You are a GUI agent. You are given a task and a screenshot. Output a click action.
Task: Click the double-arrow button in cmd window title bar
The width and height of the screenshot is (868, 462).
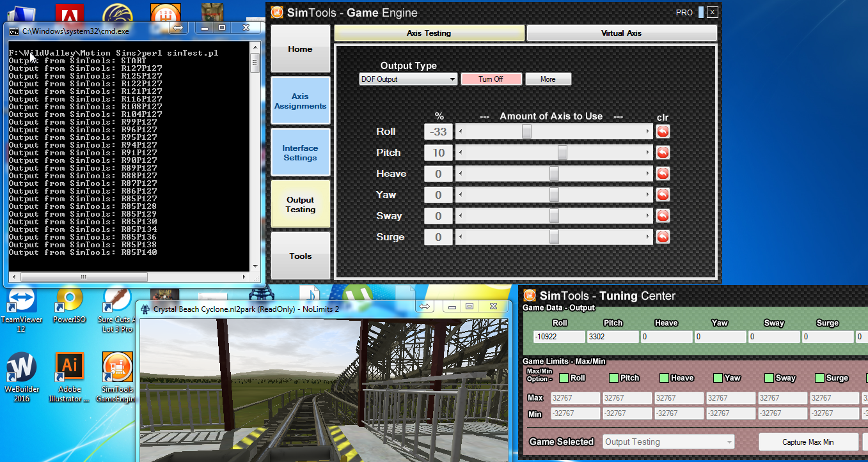tap(178, 28)
